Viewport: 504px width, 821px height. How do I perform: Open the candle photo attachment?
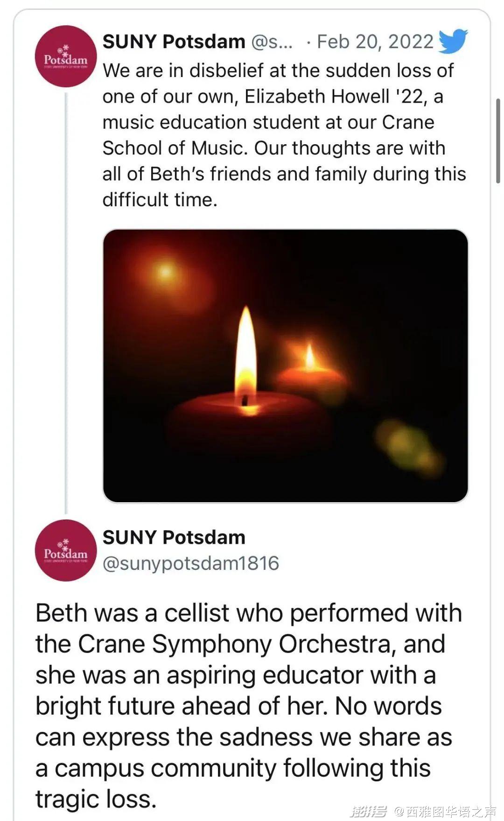(285, 365)
